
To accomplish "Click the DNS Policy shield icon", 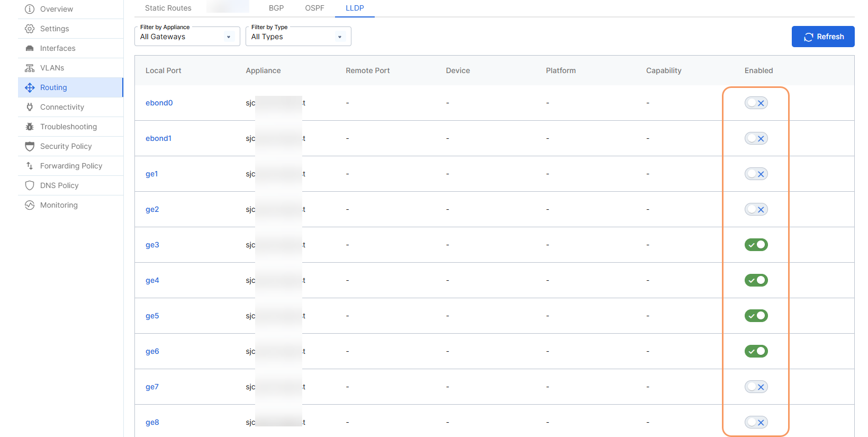I will [x=30, y=185].
